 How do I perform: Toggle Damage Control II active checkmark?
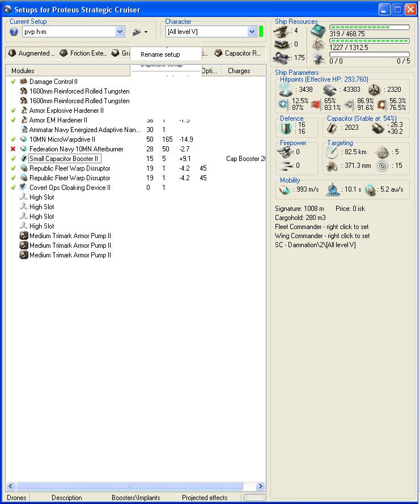coord(13,81)
